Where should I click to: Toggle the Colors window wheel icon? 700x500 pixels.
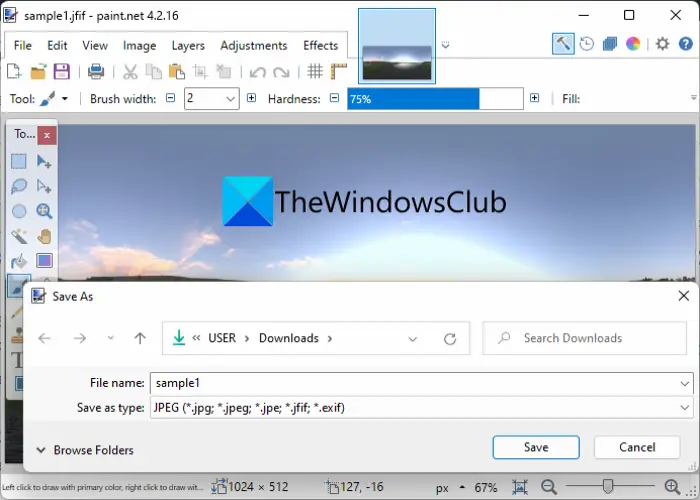pos(633,44)
